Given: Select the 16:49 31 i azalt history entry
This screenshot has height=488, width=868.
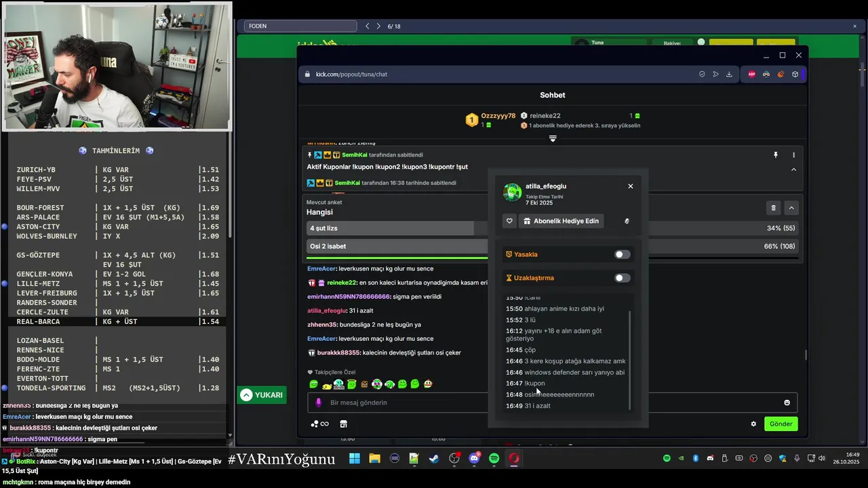Looking at the screenshot, I should [528, 406].
